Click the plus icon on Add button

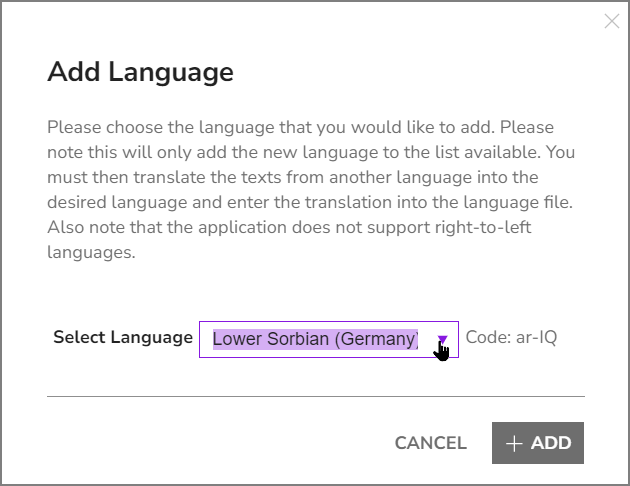point(514,444)
